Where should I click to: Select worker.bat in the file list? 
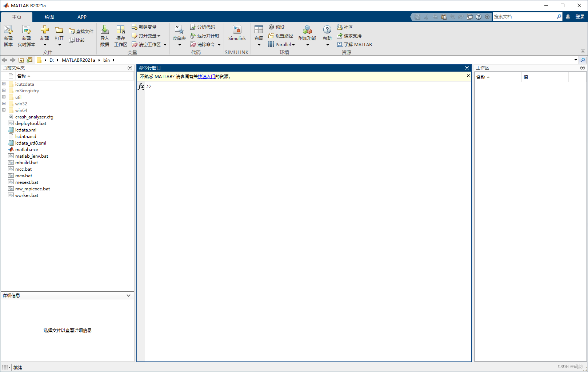27,195
